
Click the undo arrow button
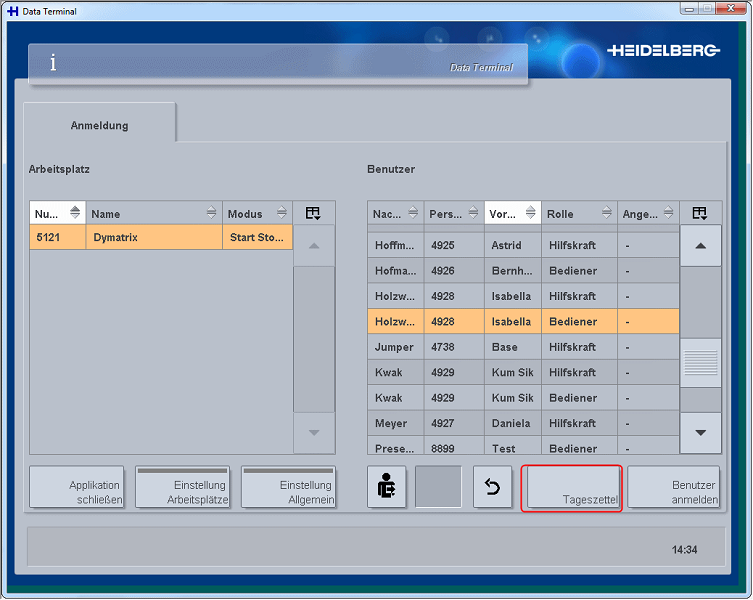pyautogui.click(x=492, y=487)
